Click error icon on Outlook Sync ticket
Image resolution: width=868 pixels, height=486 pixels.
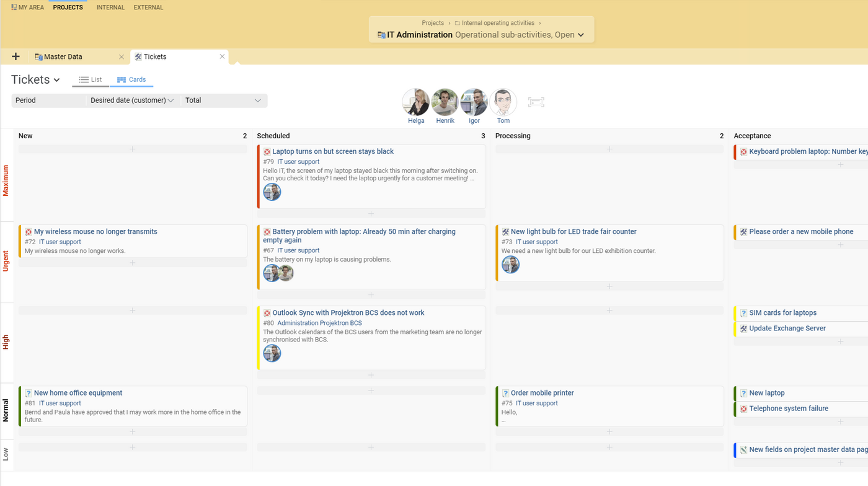tap(267, 314)
